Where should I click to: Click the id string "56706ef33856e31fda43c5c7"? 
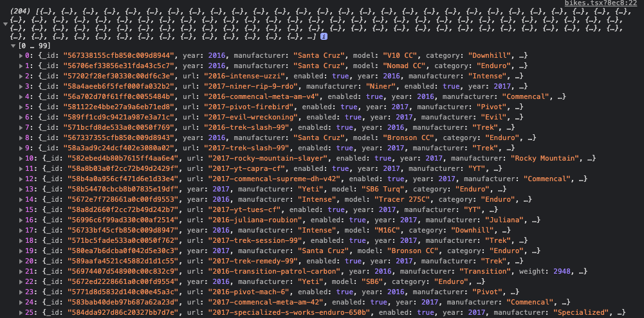point(119,66)
